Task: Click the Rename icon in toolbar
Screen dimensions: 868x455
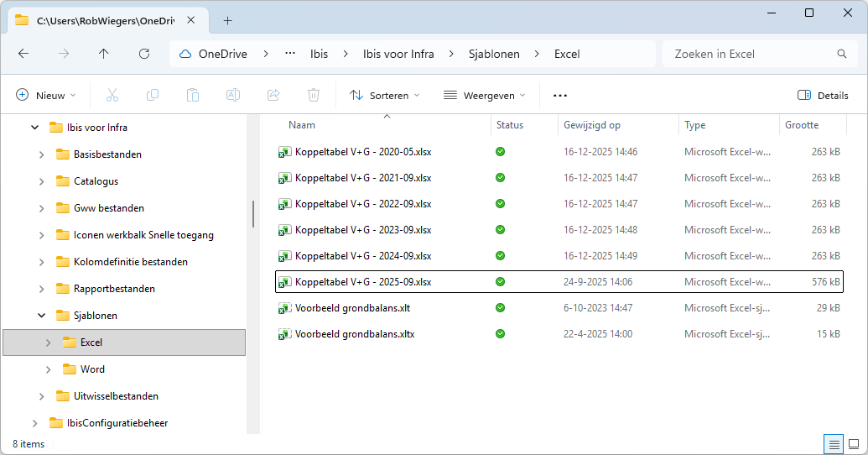Action: tap(233, 96)
